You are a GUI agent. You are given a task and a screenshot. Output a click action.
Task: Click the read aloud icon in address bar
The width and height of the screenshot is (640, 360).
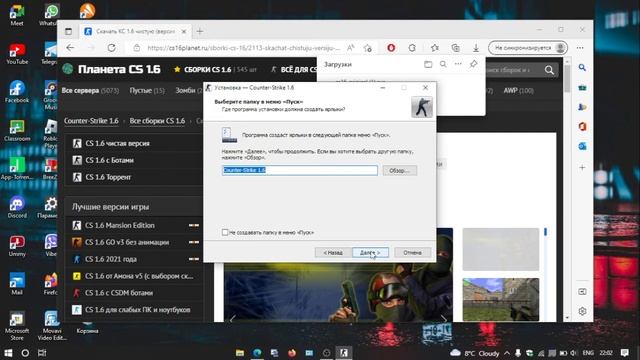[x=351, y=48]
